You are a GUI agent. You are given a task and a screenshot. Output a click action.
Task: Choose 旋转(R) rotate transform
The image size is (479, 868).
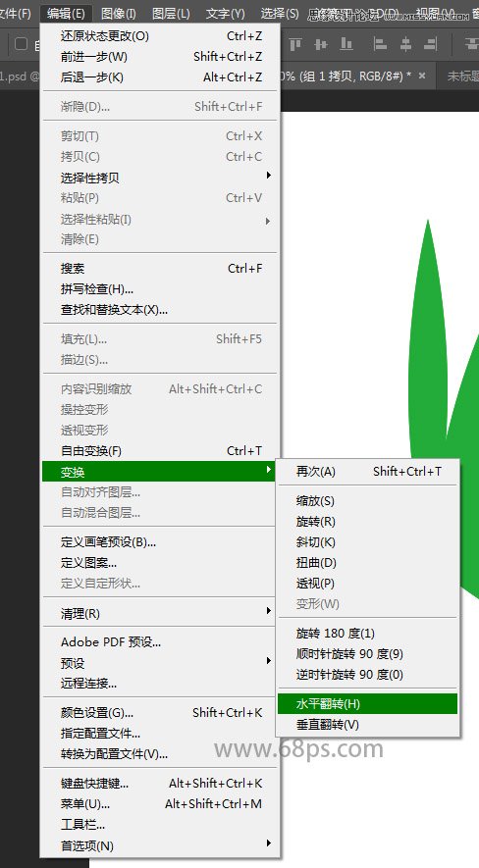368,522
